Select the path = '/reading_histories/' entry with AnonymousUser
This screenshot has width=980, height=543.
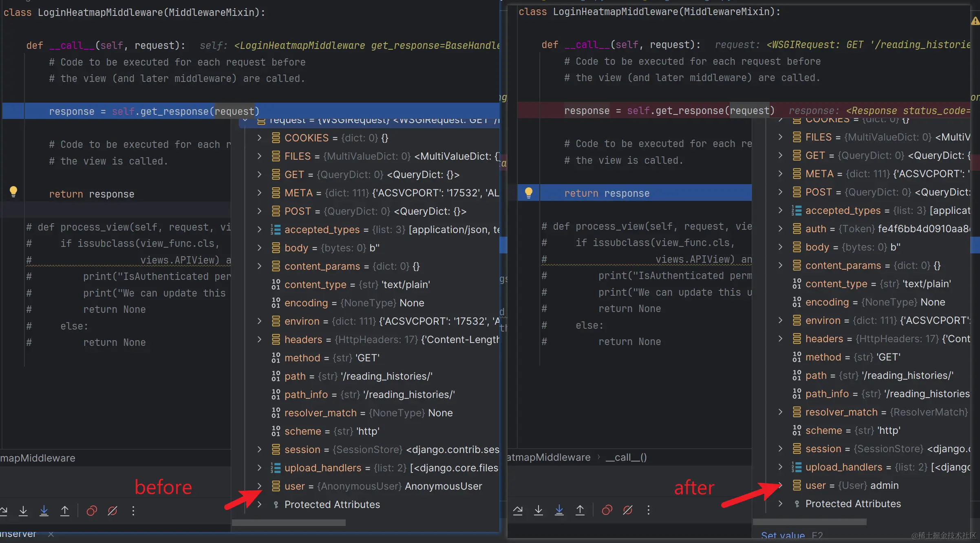click(x=358, y=376)
